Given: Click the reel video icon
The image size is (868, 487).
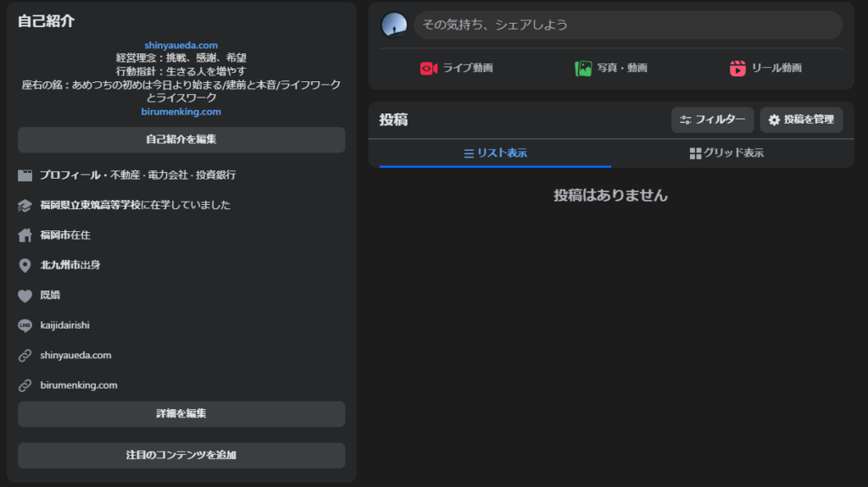Looking at the screenshot, I should pyautogui.click(x=737, y=69).
